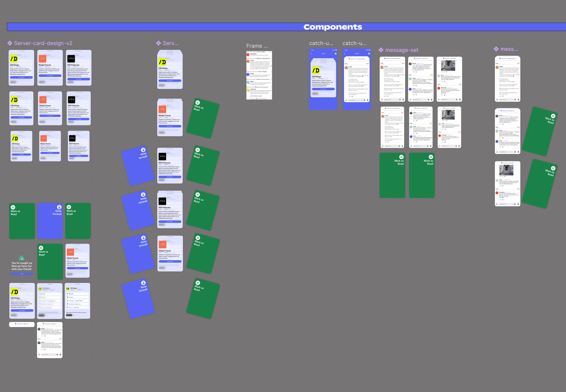Click the plus icon in the bottom-left standalone chat card

(39, 355)
